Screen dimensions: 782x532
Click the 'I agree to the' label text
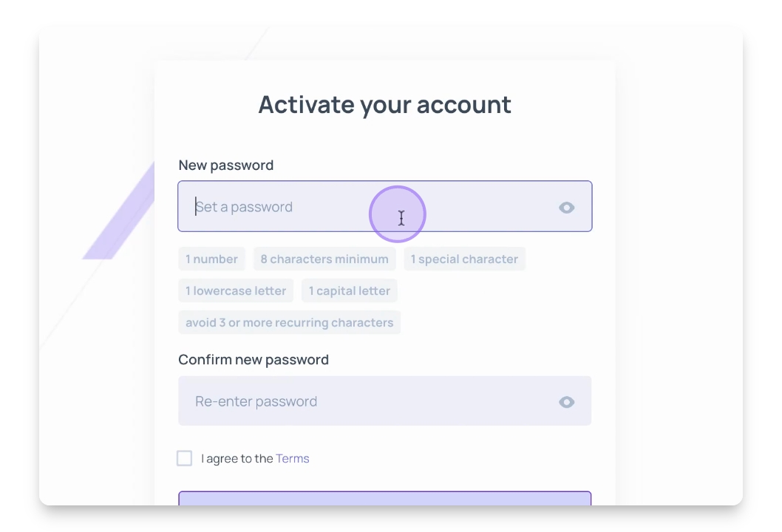pos(237,459)
